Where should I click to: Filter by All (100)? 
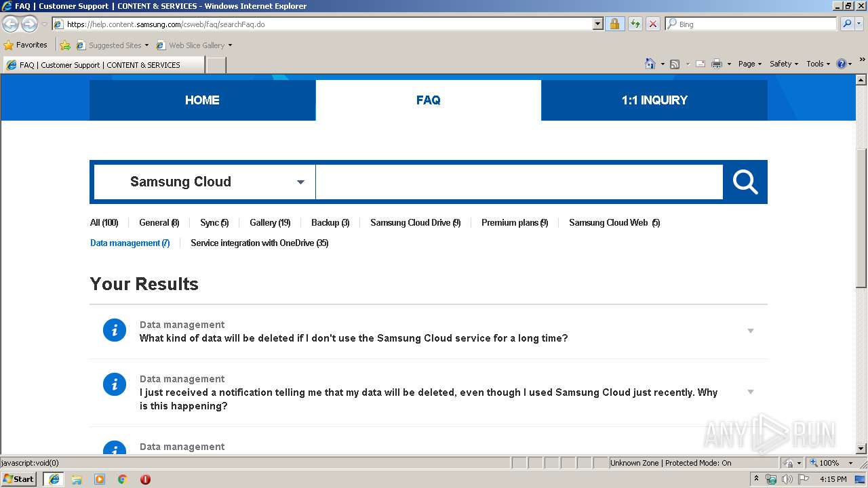pos(104,222)
